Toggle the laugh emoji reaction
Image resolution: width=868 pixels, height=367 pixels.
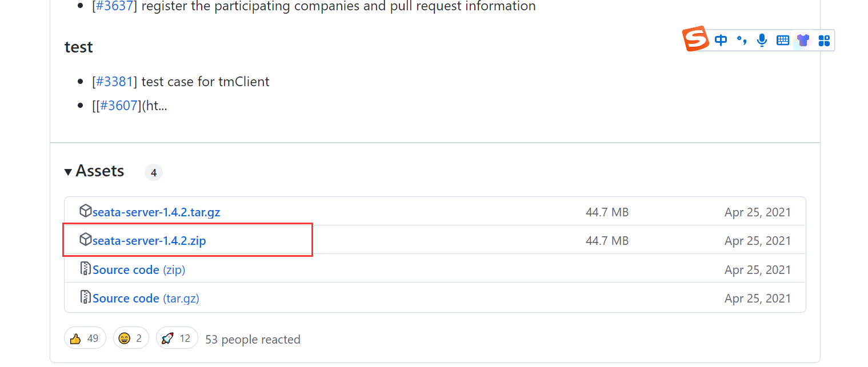[x=131, y=338]
